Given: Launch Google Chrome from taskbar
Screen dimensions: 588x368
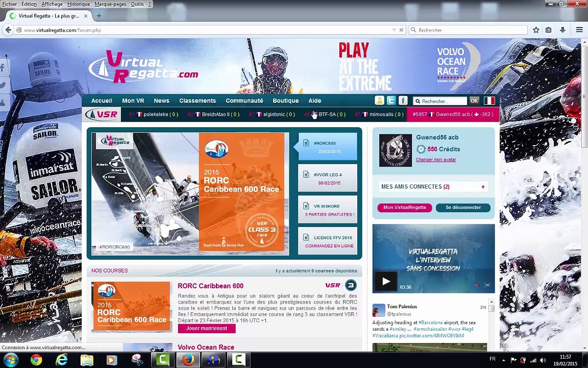Looking at the screenshot, I should pyautogui.click(x=36, y=360).
